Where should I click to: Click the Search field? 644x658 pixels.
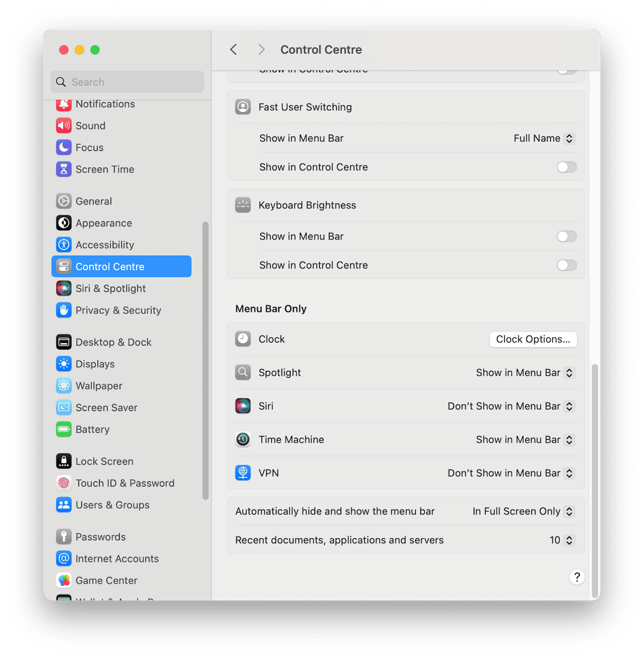click(x=127, y=82)
